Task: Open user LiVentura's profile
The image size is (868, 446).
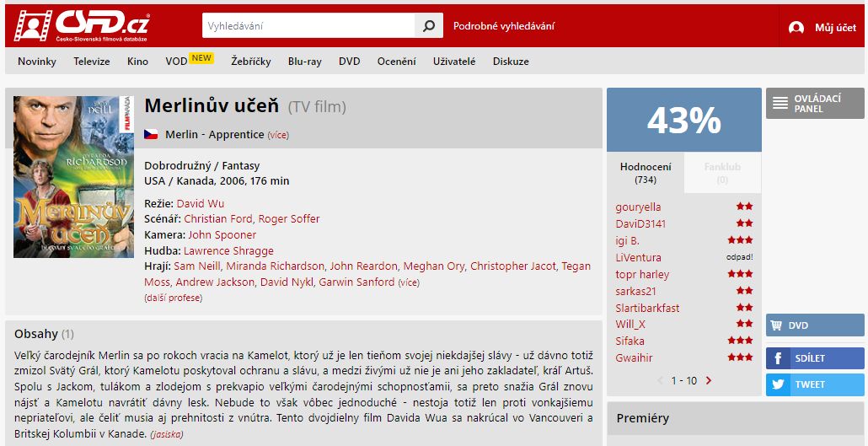Action: click(638, 258)
